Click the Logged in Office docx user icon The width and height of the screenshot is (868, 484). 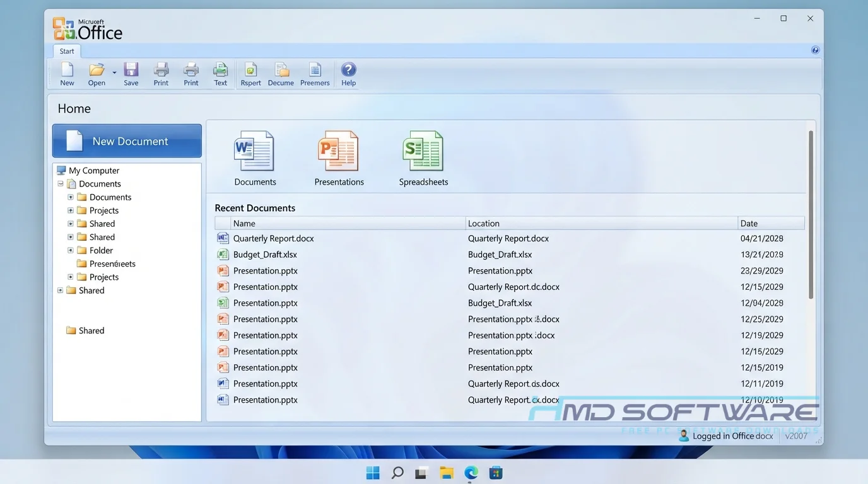point(684,435)
